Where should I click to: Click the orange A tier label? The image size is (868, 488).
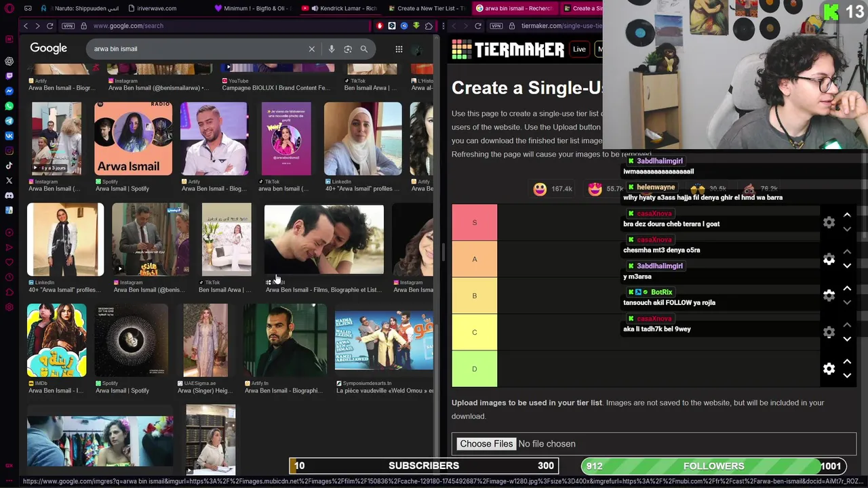pyautogui.click(x=475, y=259)
